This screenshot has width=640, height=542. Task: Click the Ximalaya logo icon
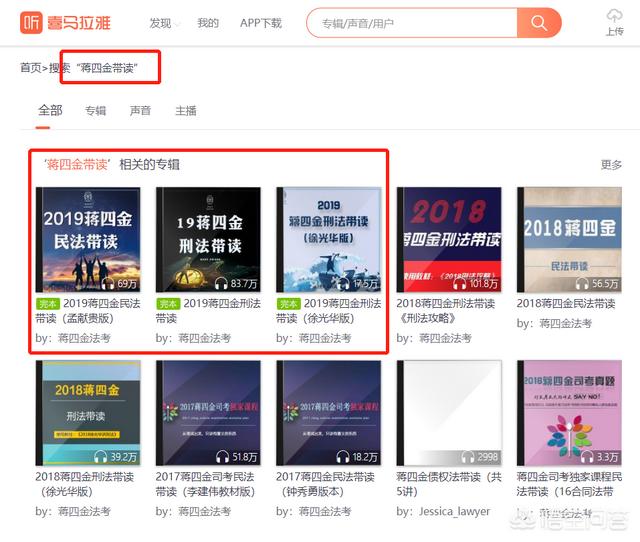pos(31,23)
